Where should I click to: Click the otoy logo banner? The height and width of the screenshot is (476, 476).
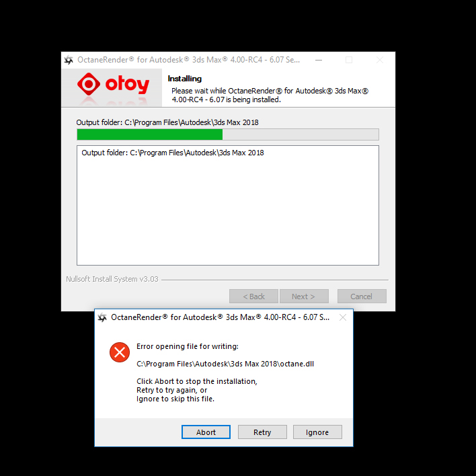pos(112,87)
